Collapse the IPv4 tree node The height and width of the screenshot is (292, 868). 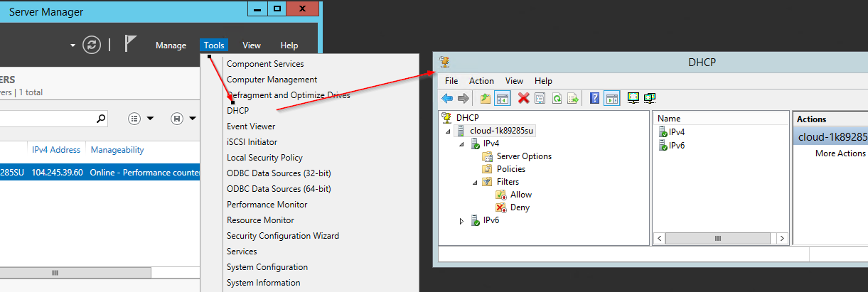[461, 144]
